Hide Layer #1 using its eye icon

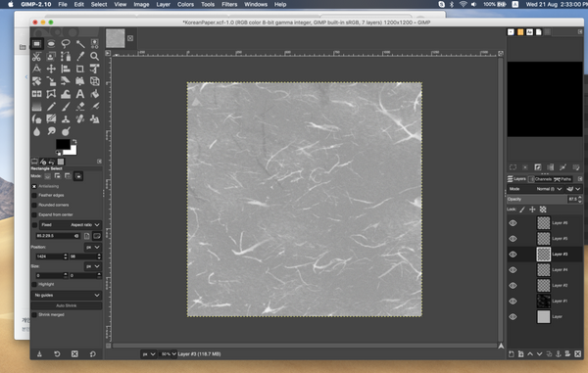(x=513, y=302)
